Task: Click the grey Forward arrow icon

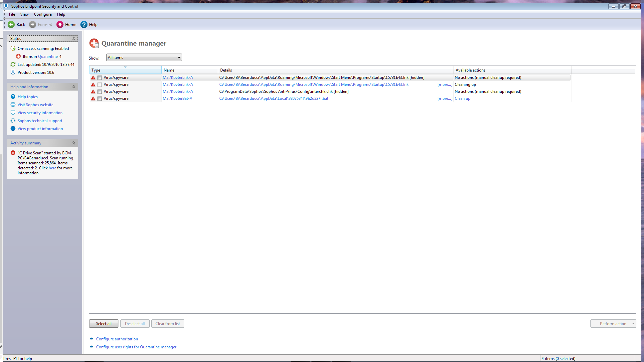Action: click(33, 25)
